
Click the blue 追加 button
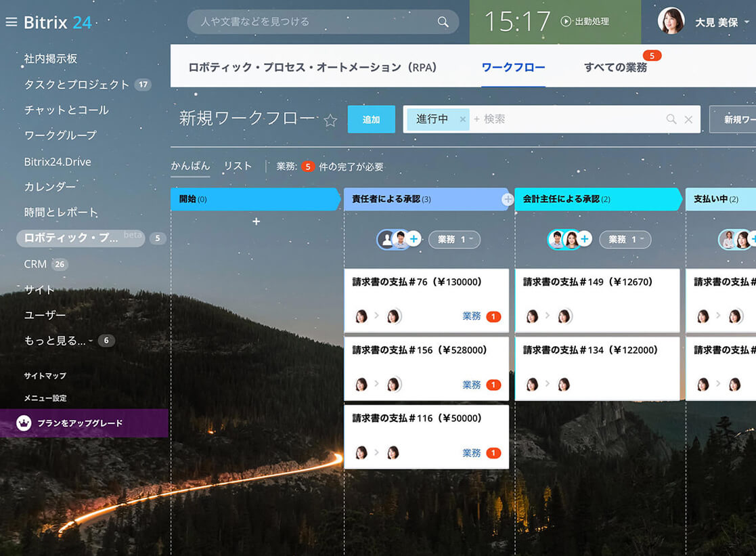pos(372,119)
